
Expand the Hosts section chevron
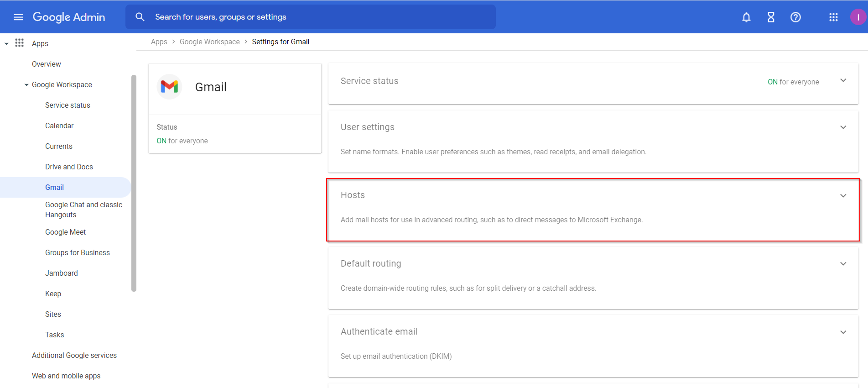pos(843,196)
